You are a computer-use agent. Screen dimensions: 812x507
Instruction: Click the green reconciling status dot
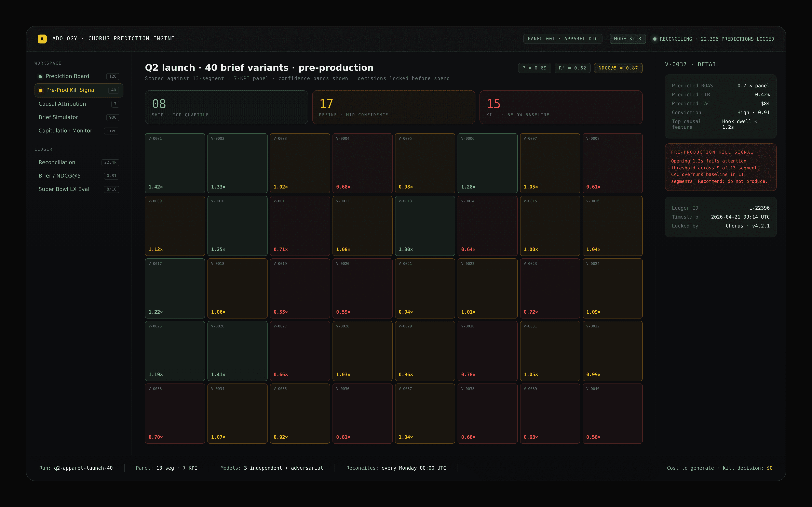(x=654, y=39)
